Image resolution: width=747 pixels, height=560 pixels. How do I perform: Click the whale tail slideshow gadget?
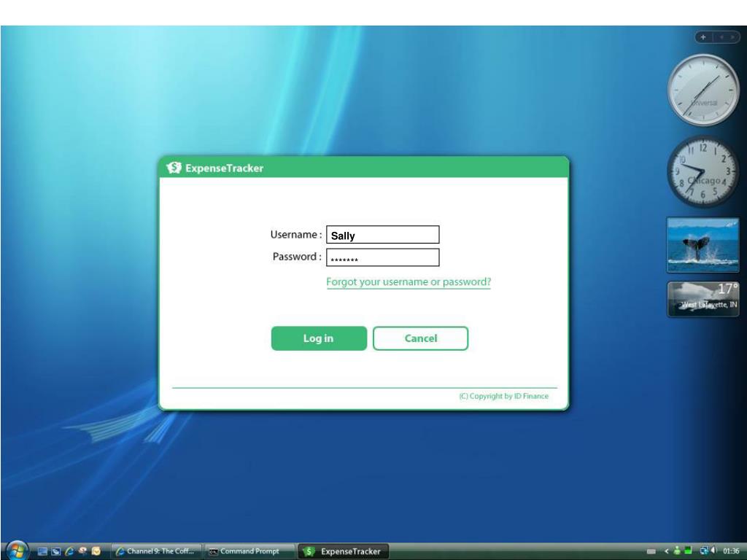pyautogui.click(x=703, y=245)
